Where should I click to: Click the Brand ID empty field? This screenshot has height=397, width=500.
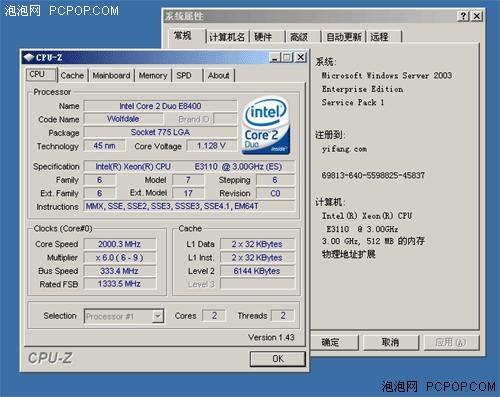point(225,119)
